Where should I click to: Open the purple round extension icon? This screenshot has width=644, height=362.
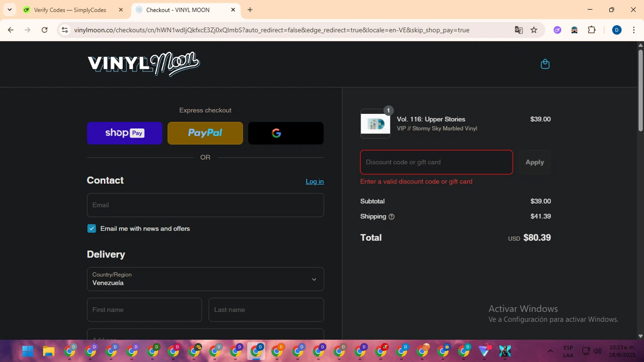(x=557, y=30)
